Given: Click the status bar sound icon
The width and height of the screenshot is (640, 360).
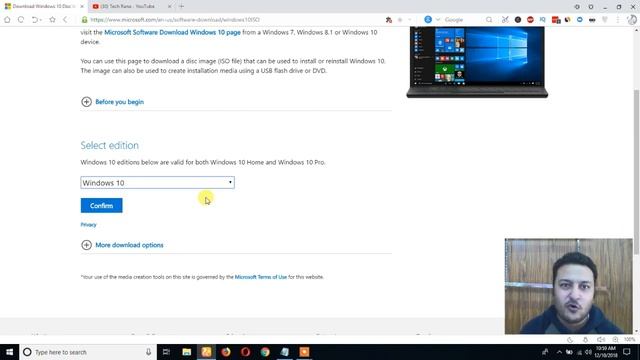Looking at the screenshot, I should [601, 340].
